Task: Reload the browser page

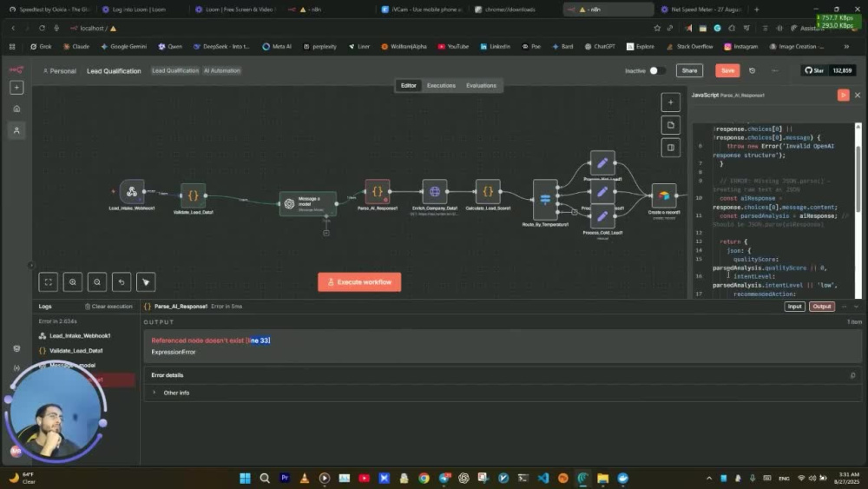Action: (42, 28)
